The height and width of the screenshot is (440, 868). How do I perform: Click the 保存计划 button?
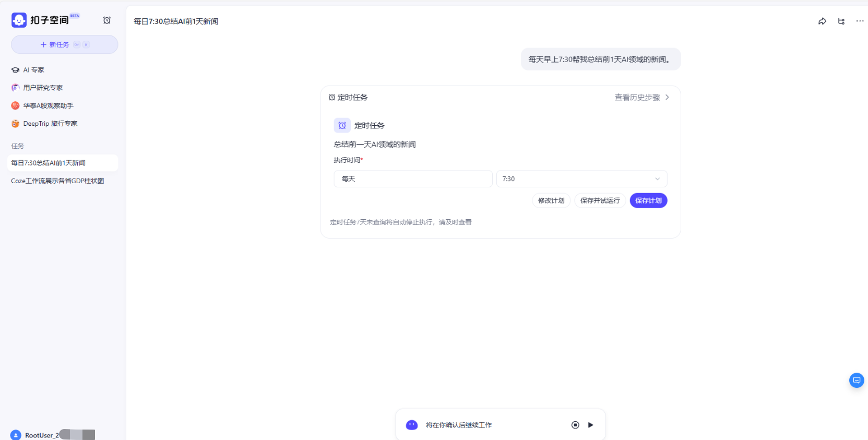(648, 200)
